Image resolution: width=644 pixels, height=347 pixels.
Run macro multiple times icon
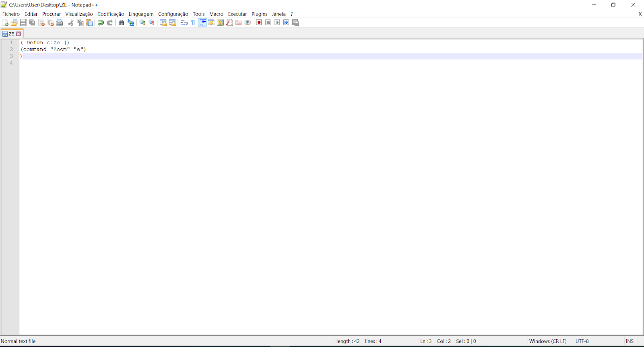point(286,23)
